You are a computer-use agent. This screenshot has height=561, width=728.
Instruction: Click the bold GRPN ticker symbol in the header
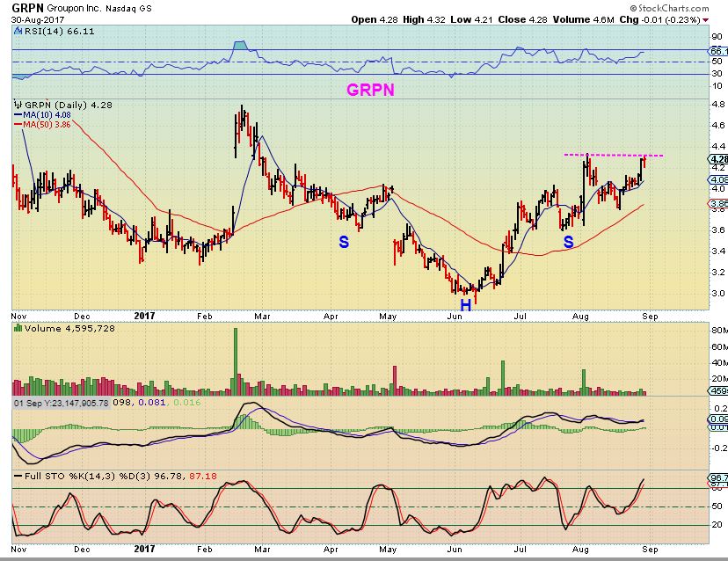(27, 8)
